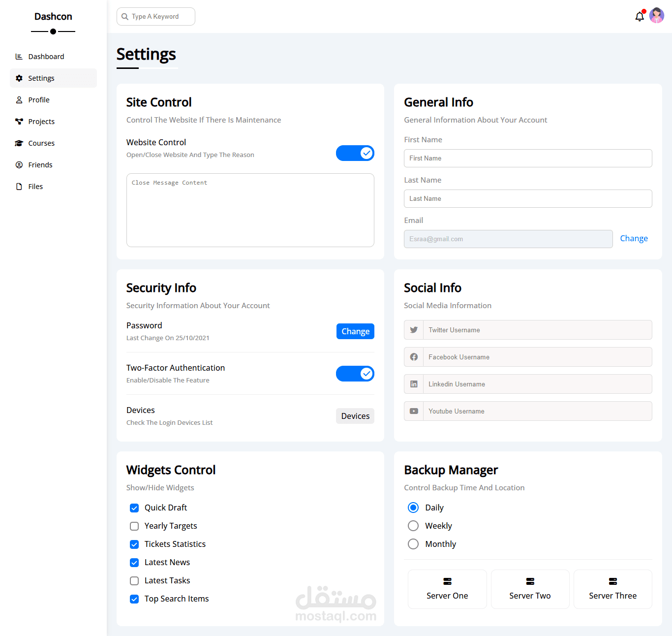Click the Dashcon logo text
The width and height of the screenshot is (672, 636).
point(53,16)
